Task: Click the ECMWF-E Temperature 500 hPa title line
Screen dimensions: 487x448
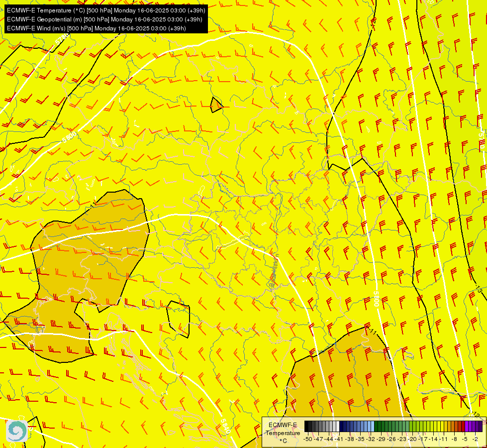Action: (106, 10)
